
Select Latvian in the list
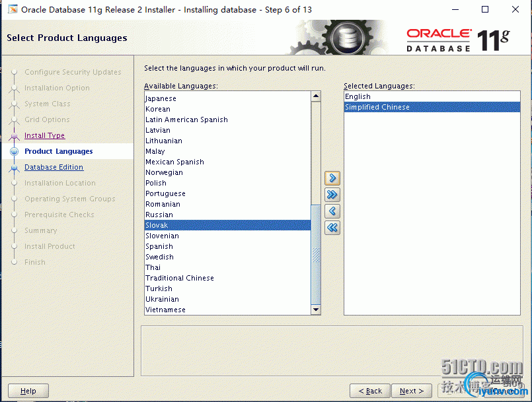(x=227, y=130)
